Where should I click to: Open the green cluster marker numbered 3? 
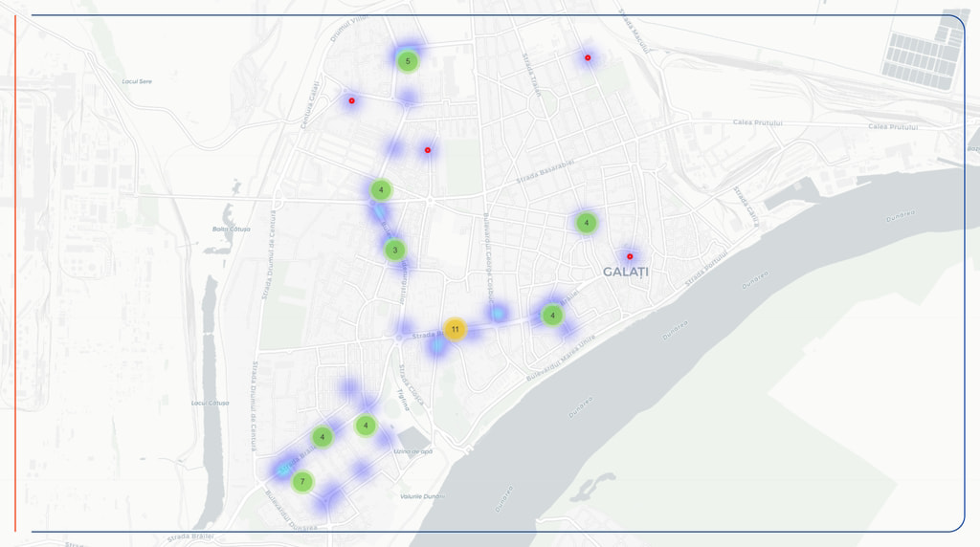pyautogui.click(x=394, y=251)
